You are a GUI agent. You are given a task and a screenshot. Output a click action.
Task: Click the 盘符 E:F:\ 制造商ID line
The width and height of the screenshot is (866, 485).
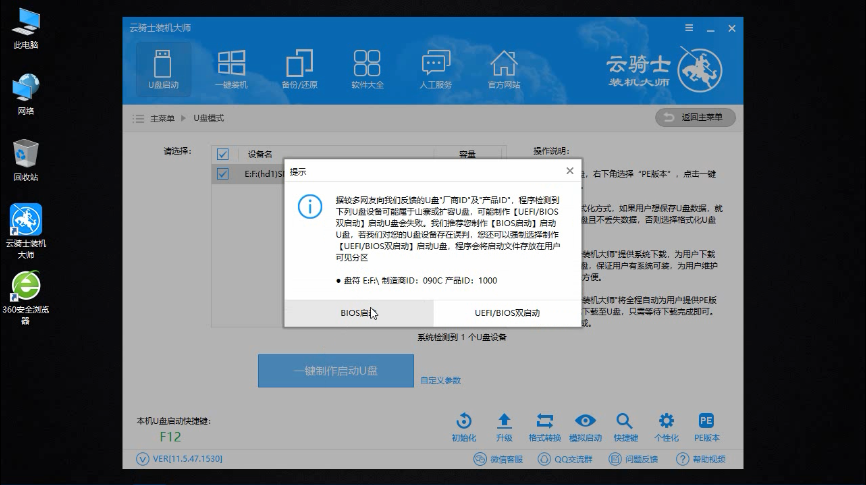(416, 281)
